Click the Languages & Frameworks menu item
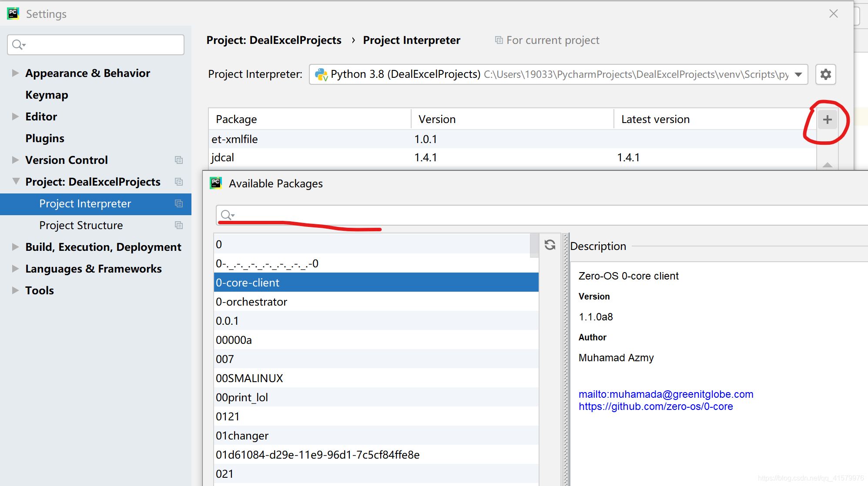This screenshot has width=868, height=486. point(92,269)
